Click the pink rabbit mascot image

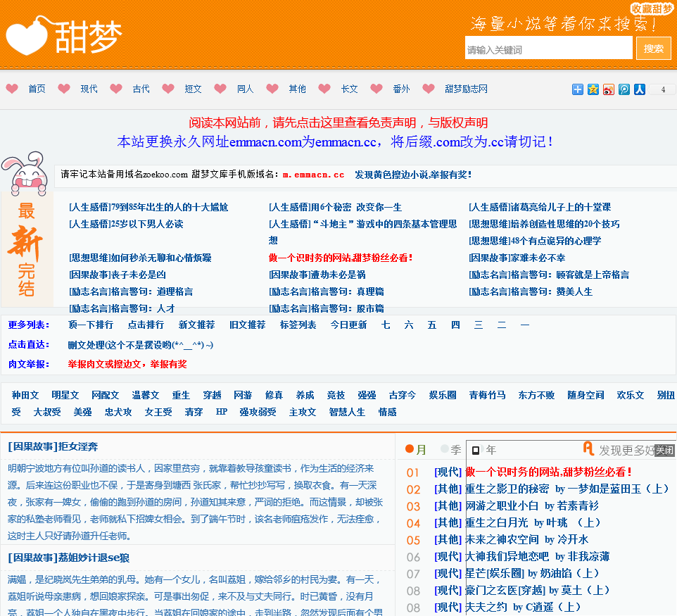(25, 172)
